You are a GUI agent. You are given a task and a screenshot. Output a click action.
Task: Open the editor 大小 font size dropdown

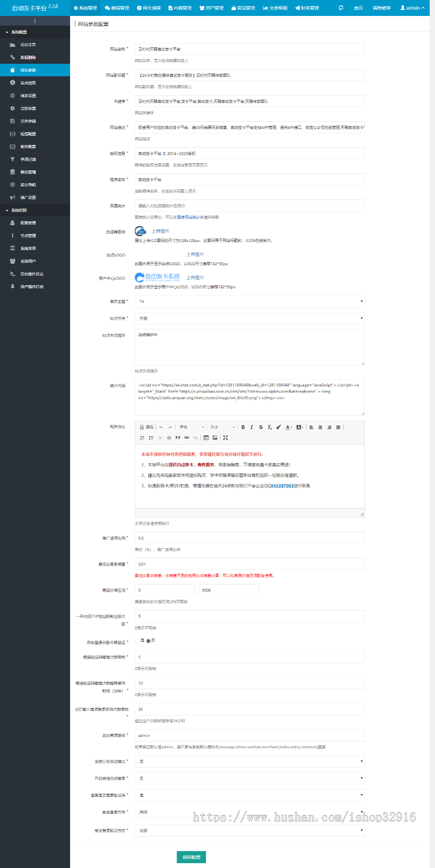(x=222, y=427)
